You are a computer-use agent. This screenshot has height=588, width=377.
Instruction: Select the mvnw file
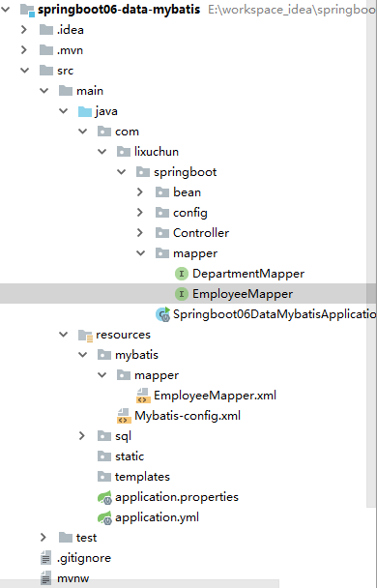click(x=73, y=578)
